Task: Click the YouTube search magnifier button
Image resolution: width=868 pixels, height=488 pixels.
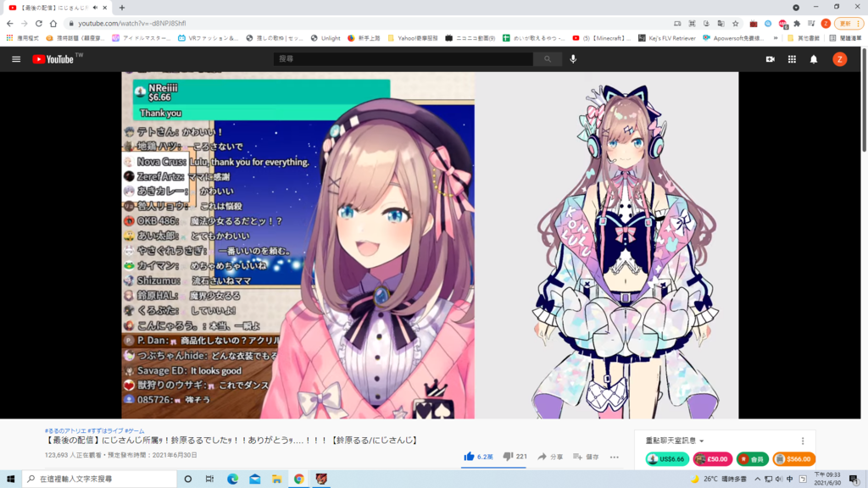Action: tap(547, 59)
